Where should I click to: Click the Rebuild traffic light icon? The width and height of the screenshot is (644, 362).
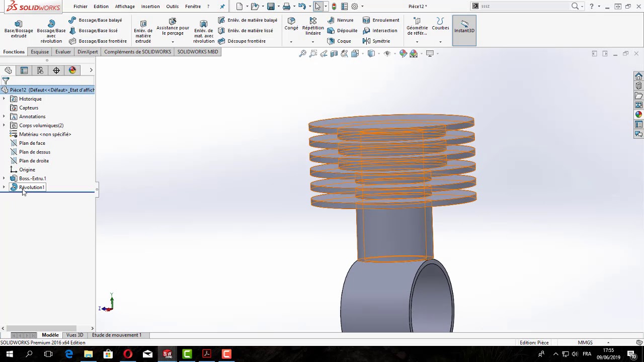334,7
